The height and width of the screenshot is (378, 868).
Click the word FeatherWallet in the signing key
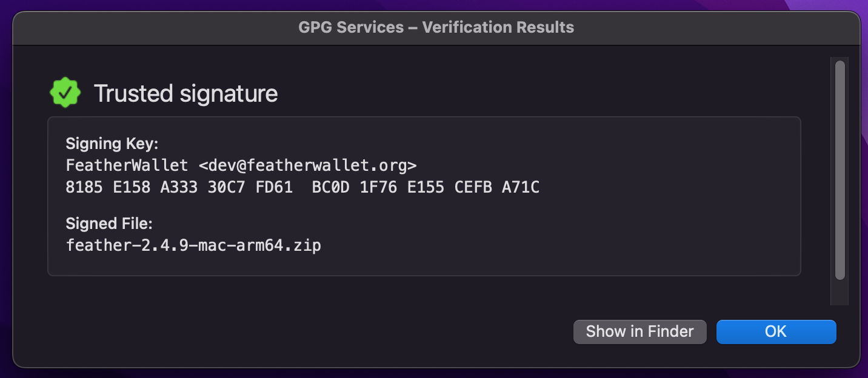(127, 165)
